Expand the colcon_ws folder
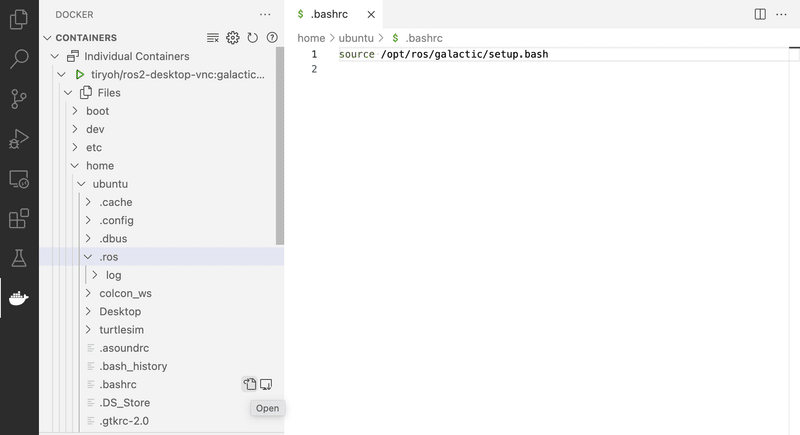This screenshot has width=800, height=435. click(88, 293)
